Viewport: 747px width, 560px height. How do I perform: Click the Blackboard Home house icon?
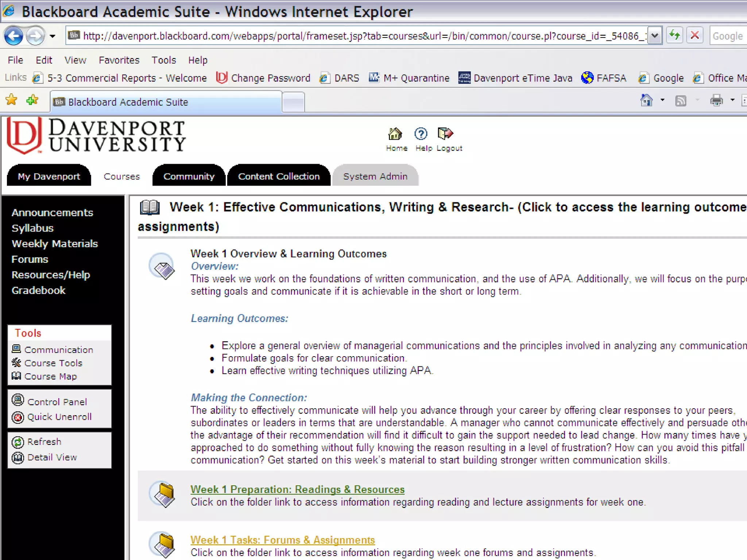(395, 134)
